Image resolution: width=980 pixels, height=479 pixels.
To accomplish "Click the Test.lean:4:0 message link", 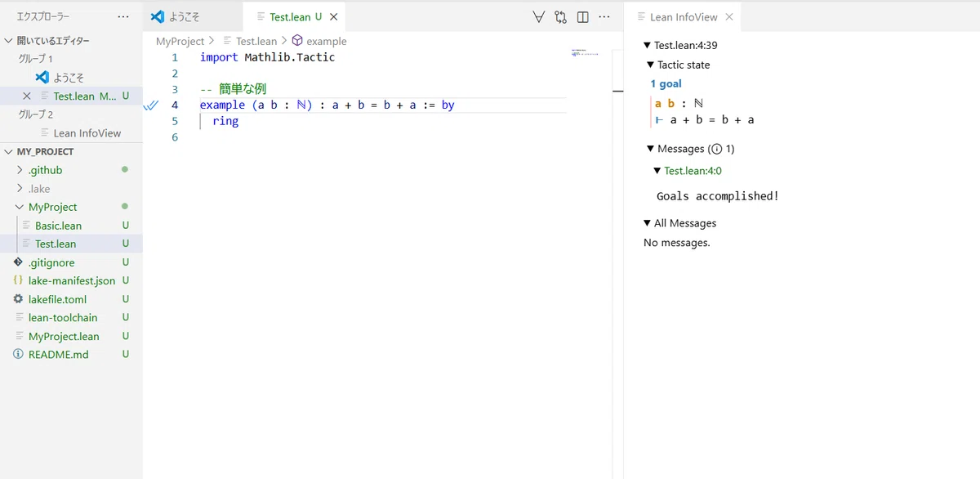I will coord(693,171).
